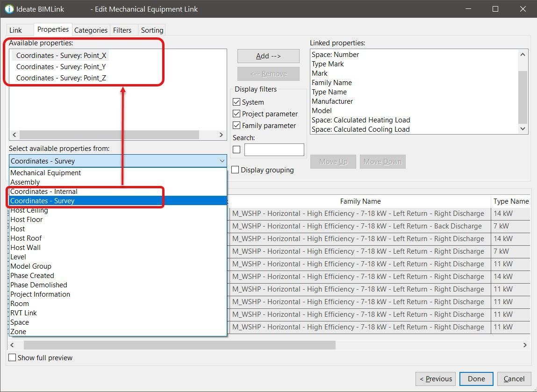Choose Level from dropdown list
This screenshot has height=392, width=537.
click(118, 257)
